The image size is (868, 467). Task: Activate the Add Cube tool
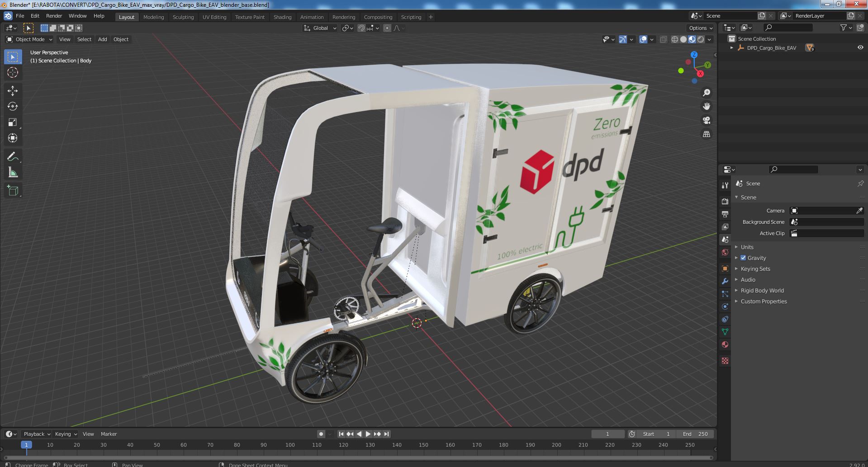point(13,191)
